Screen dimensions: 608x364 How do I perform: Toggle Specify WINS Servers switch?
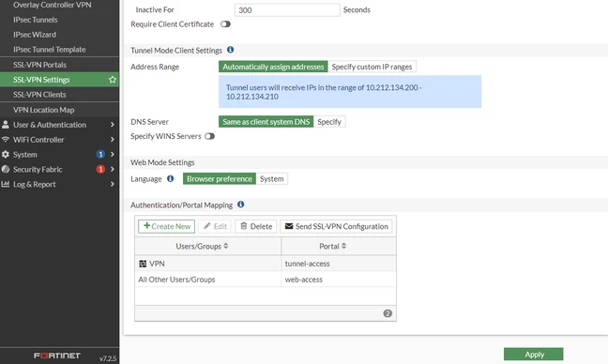tap(210, 136)
